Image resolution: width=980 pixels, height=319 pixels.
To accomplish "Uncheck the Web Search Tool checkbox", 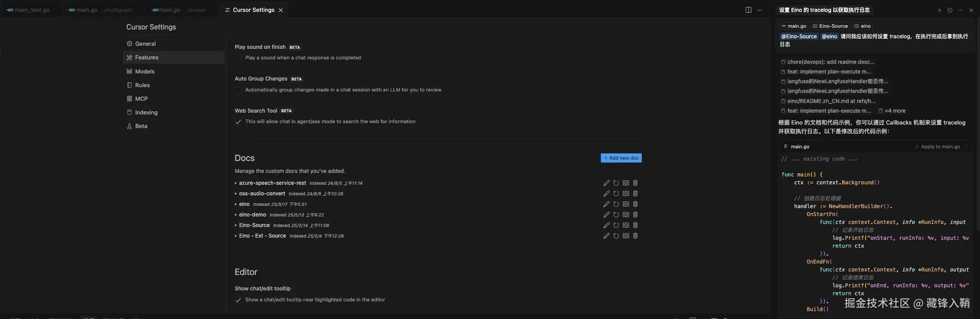I will pyautogui.click(x=238, y=122).
